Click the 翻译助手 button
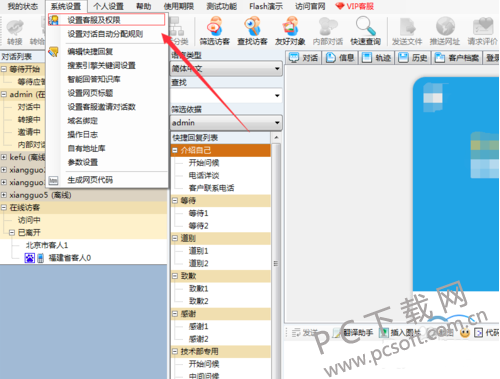500x379 pixels. coord(353,333)
